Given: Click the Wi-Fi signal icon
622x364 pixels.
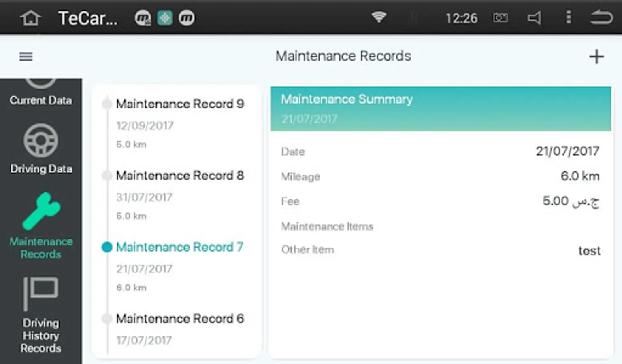Looking at the screenshot, I should [379, 17].
